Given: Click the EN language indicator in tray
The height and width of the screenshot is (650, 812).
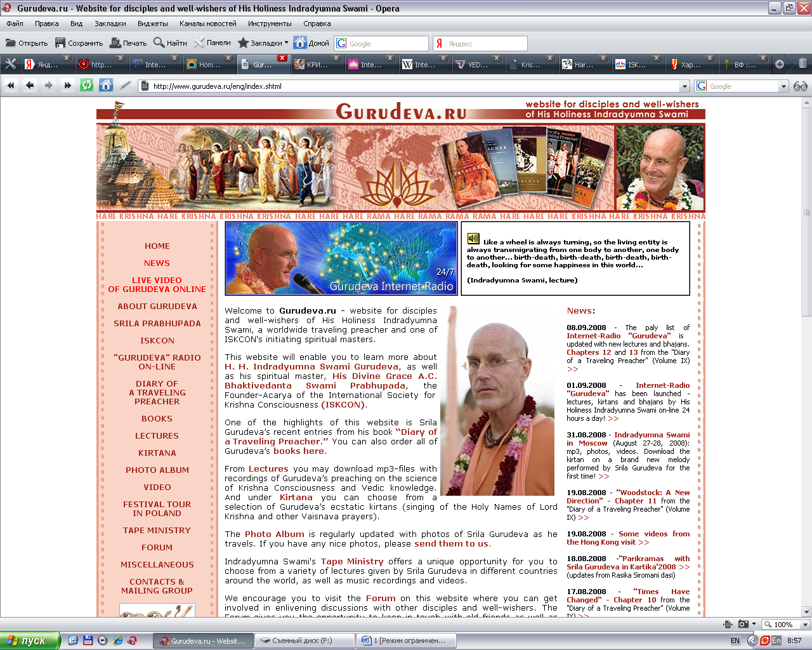Looking at the screenshot, I should pos(735,640).
